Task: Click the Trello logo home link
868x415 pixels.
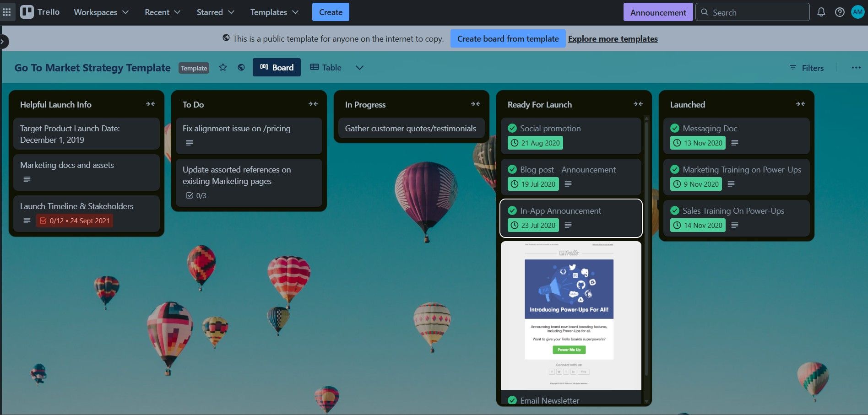Action: (x=40, y=12)
